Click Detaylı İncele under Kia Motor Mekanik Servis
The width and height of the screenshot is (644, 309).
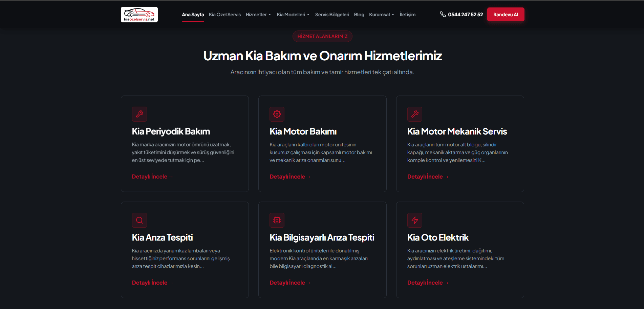click(428, 177)
